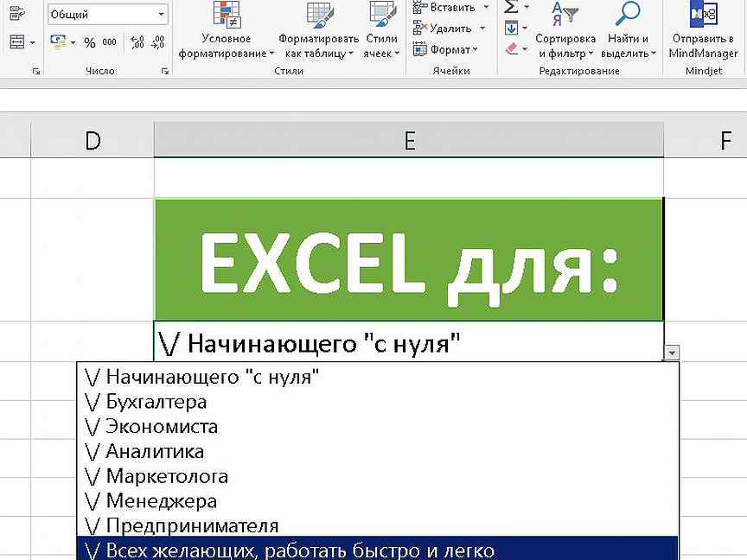This screenshot has height=560, width=747.
Task: Click the Merge and Center icon
Action: [x=17, y=42]
